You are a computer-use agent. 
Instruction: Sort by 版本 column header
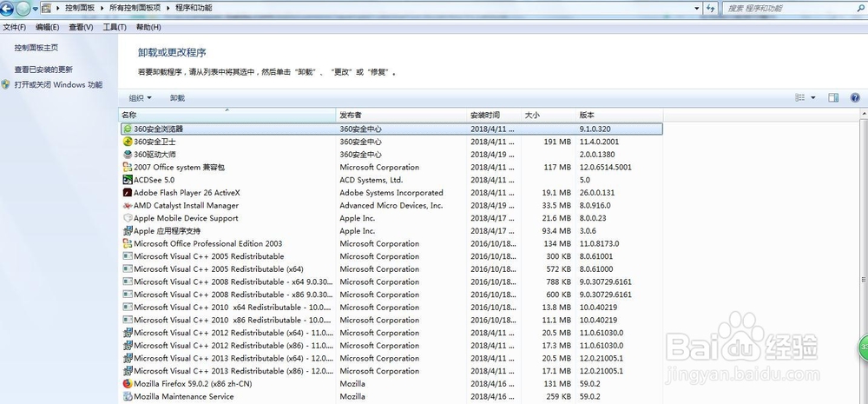point(620,116)
